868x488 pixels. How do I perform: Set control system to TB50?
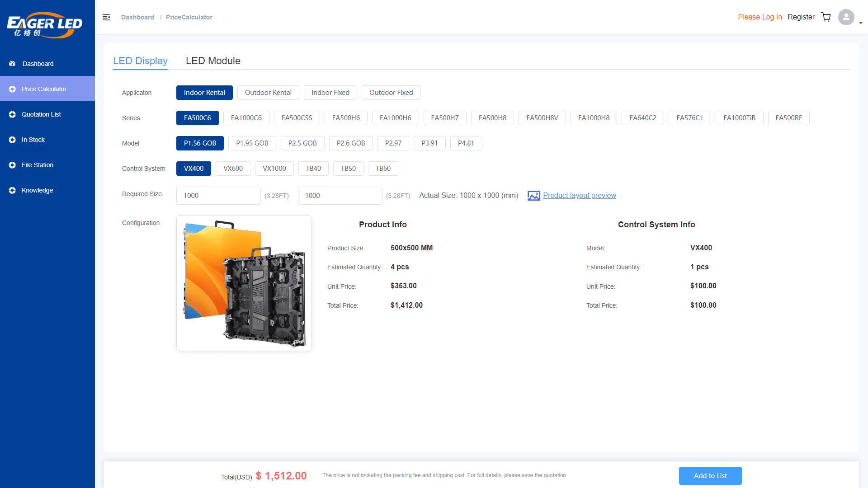348,169
